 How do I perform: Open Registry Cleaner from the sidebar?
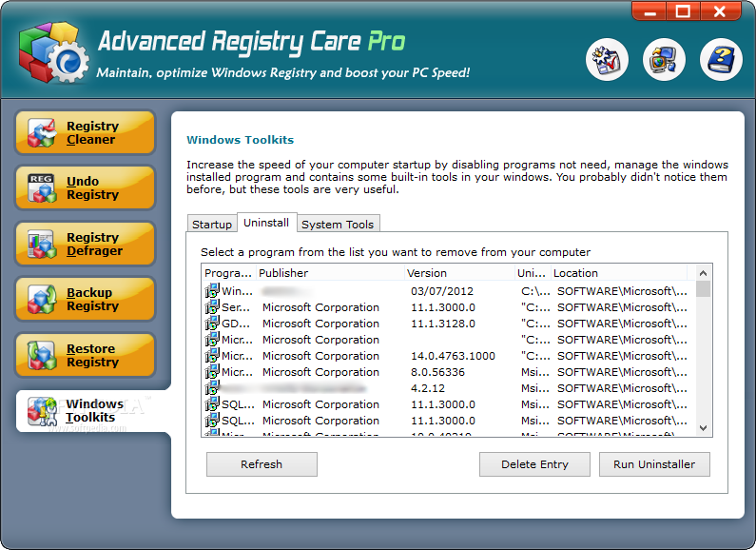85,132
